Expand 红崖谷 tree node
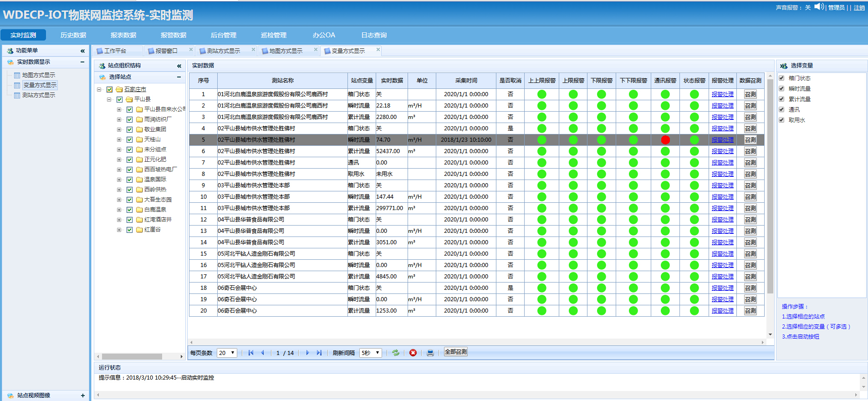The image size is (868, 401). 119,230
